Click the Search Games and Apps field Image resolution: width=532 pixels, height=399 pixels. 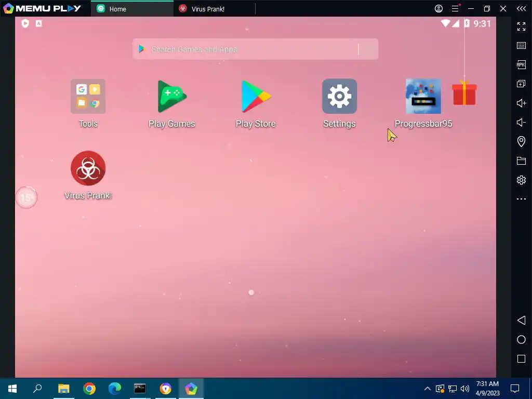pyautogui.click(x=256, y=49)
